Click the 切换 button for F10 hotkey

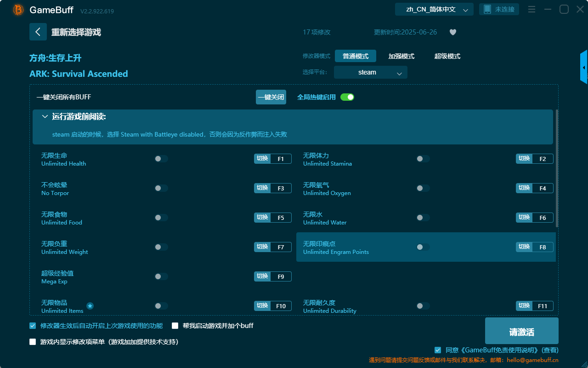262,306
